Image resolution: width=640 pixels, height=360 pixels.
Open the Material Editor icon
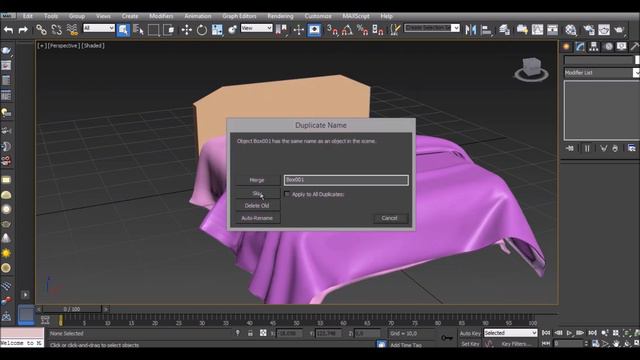click(571, 30)
